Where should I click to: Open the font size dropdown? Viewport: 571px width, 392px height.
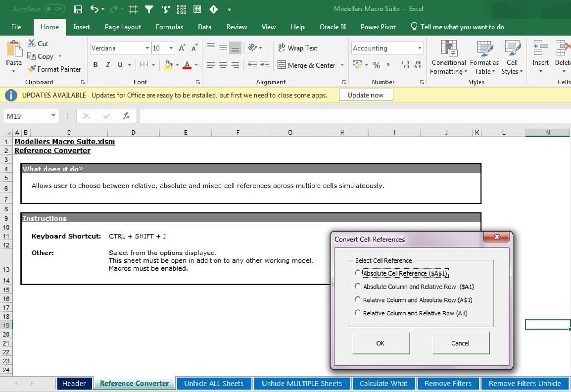tap(171, 48)
